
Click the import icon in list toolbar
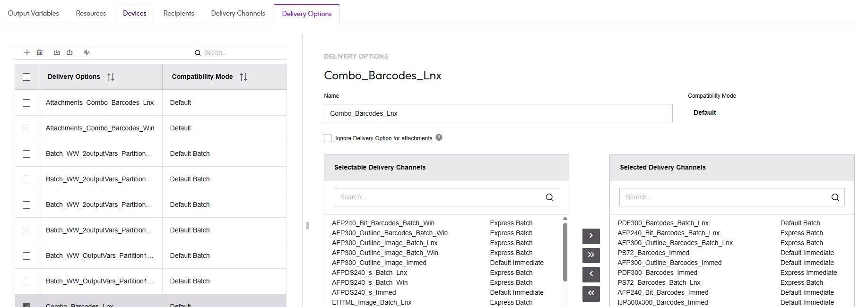[57, 52]
